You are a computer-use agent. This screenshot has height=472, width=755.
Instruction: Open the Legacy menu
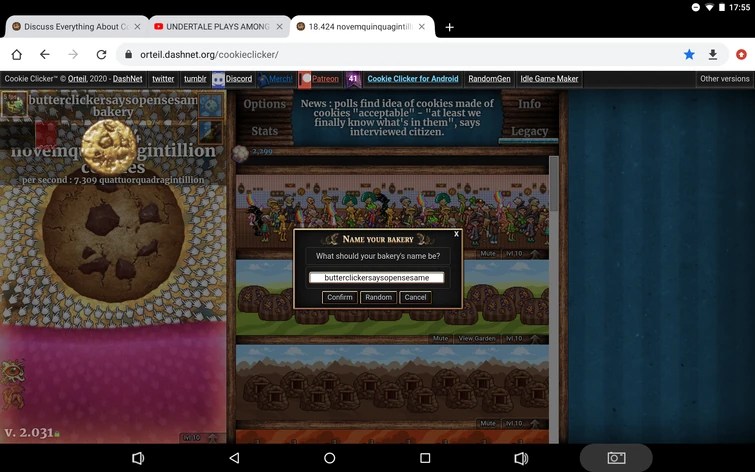[529, 131]
